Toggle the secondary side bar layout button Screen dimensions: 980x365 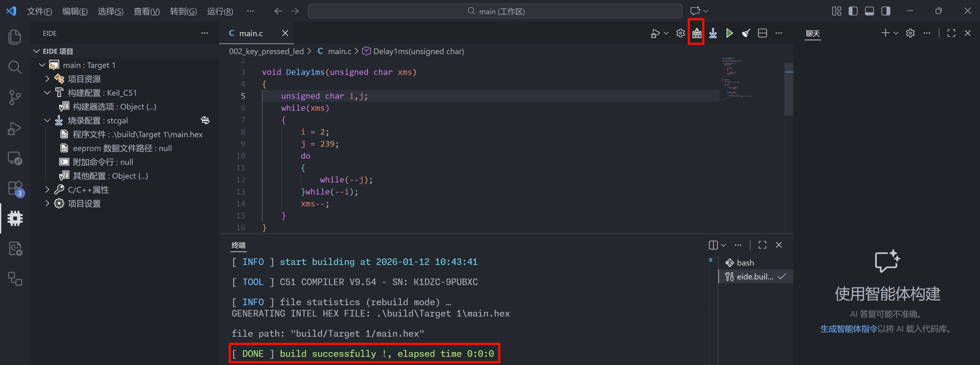pyautogui.click(x=886, y=11)
